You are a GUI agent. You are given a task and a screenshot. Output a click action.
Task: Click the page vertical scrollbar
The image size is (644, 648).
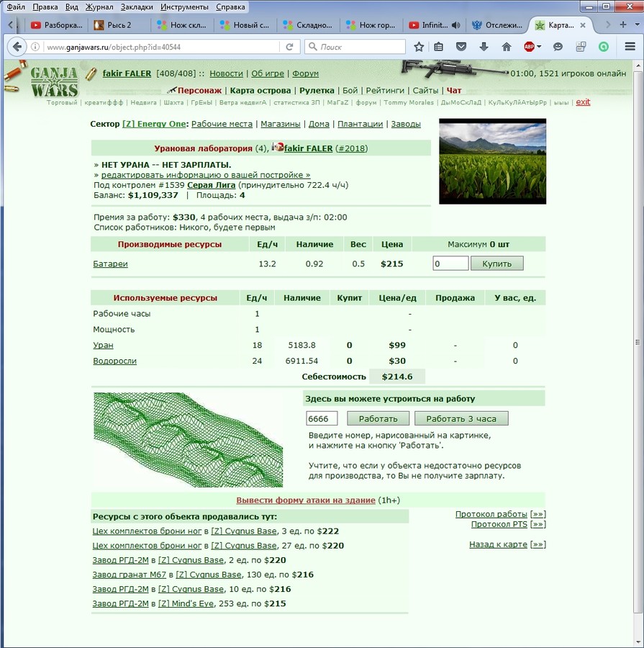638,342
